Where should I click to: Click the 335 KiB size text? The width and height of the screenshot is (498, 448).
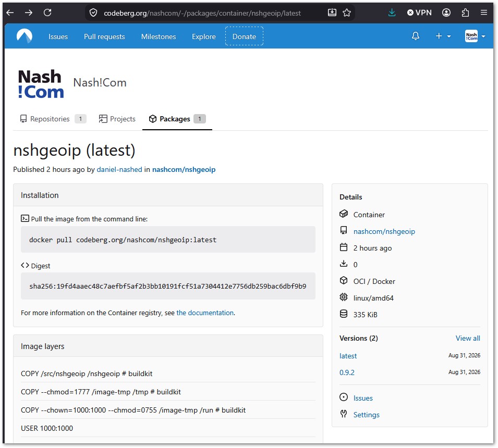pyautogui.click(x=365, y=315)
